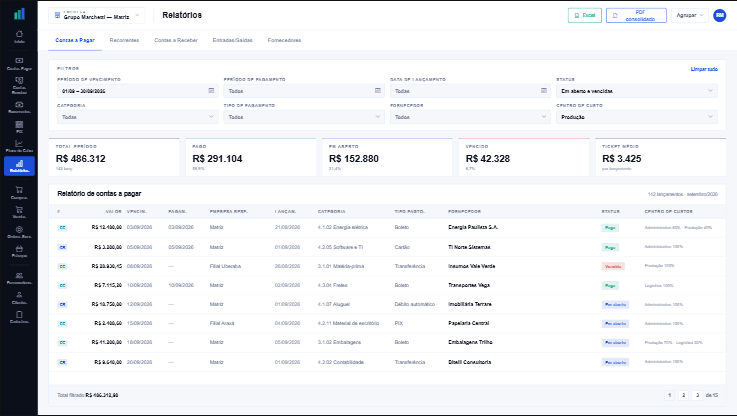The height and width of the screenshot is (416, 737).
Task: Click the Data de Lançamento Todos field
Action: click(x=470, y=91)
